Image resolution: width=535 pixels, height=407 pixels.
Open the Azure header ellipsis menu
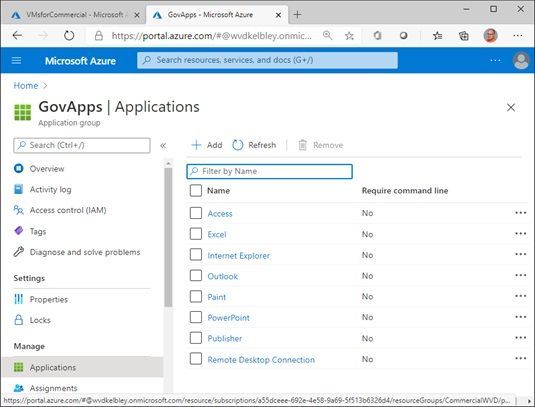pos(495,60)
